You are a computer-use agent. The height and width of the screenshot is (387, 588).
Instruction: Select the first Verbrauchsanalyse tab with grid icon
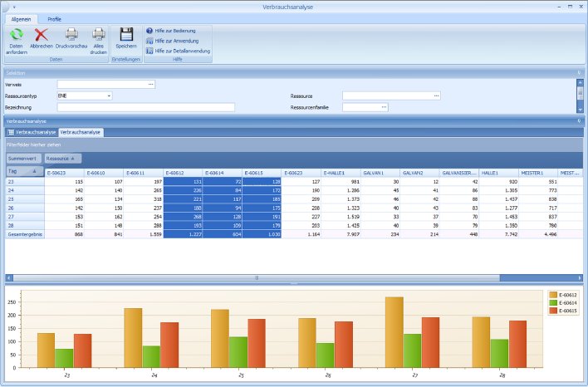pos(32,132)
